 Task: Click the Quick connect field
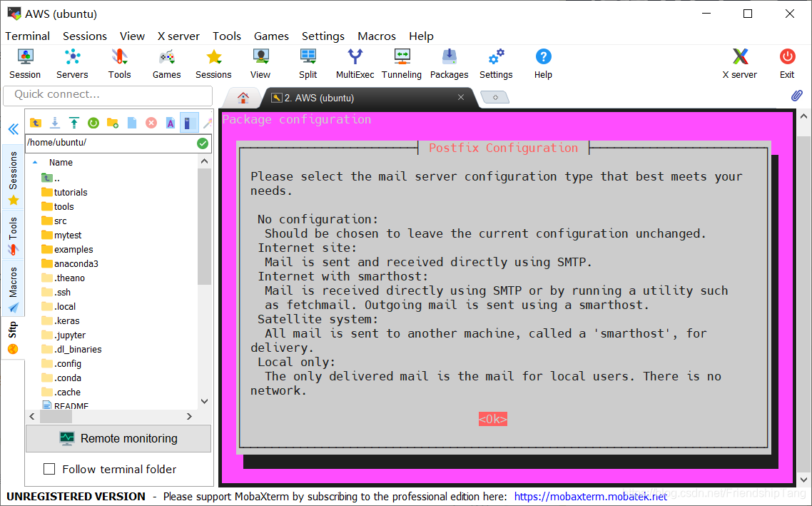[108, 96]
